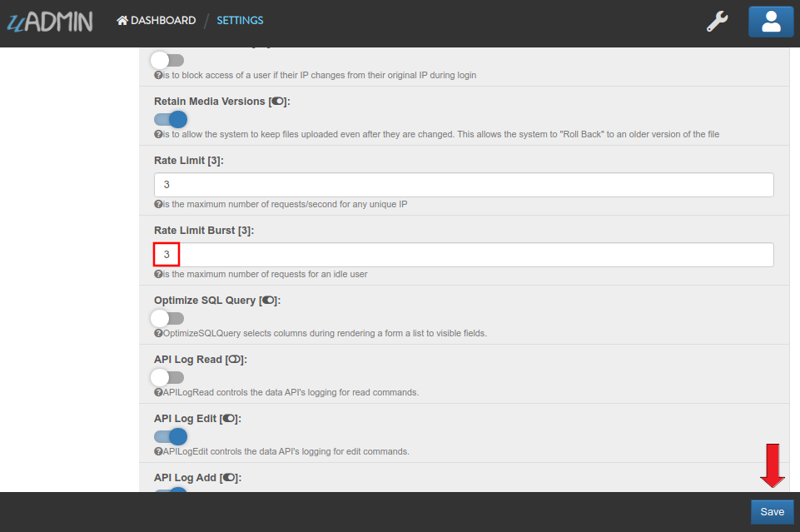Toggle the API Log Add switch
Viewport: 800px width, 532px height.
pos(171,490)
